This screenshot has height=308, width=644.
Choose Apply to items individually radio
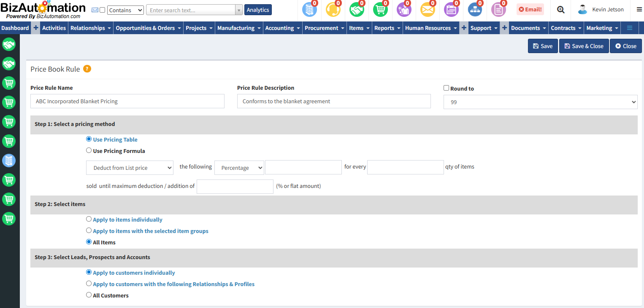[89, 219]
